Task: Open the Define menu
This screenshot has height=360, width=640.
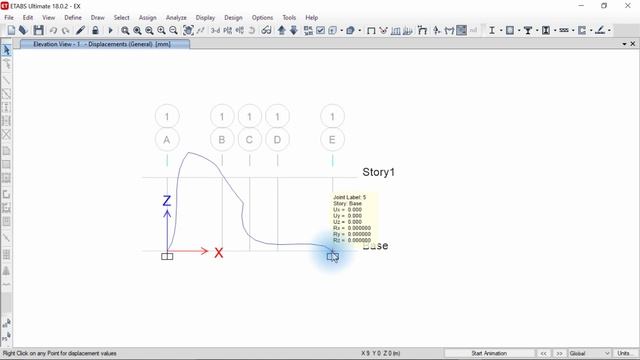Action: coord(73,18)
